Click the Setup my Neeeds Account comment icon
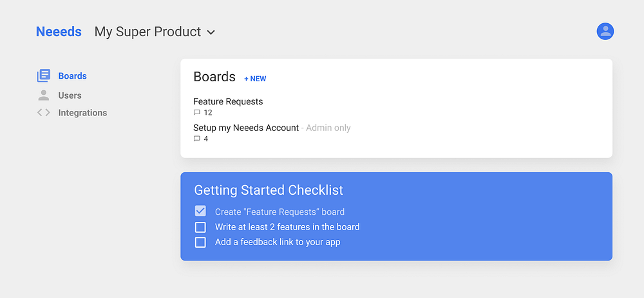Image resolution: width=644 pixels, height=298 pixels. pyautogui.click(x=197, y=139)
